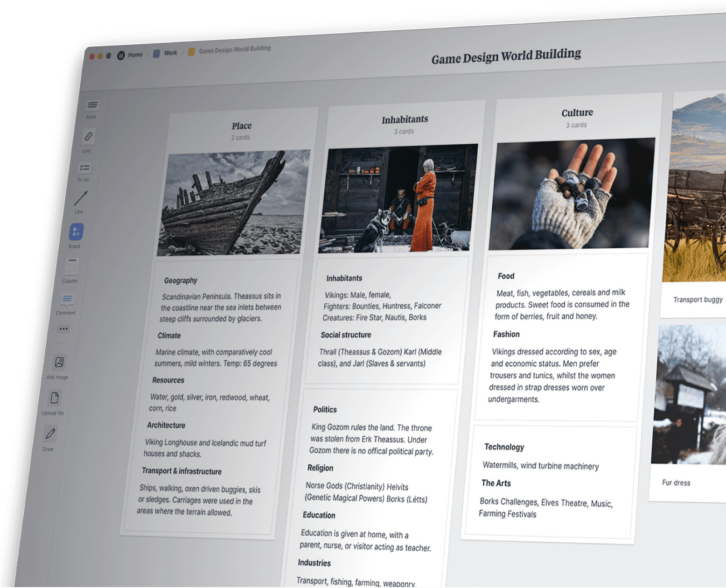This screenshot has height=588, width=726.
Task: Insert a Column using the sidebar tool
Action: pyautogui.click(x=70, y=266)
